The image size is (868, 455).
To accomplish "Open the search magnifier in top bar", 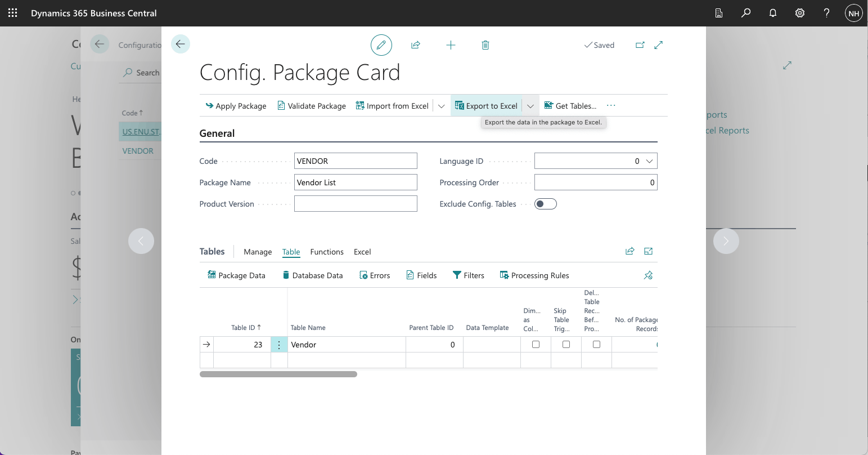I will coord(746,13).
